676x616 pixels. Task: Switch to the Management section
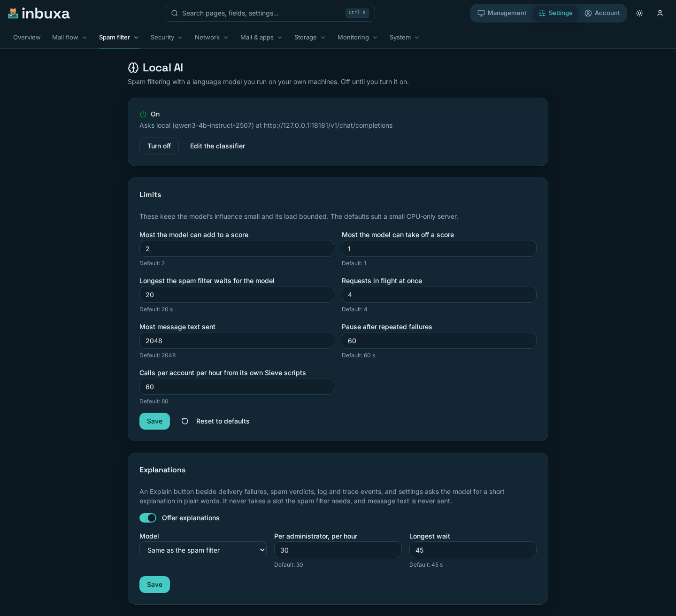pos(502,13)
